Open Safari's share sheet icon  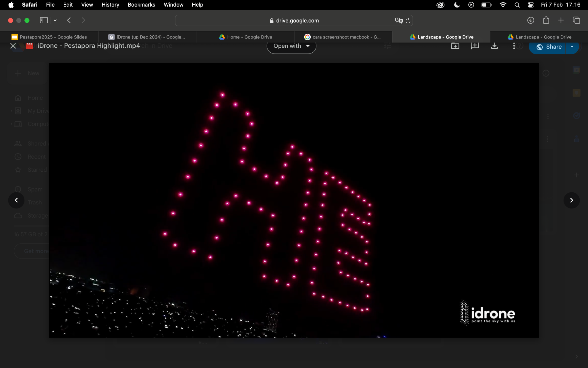click(x=546, y=20)
